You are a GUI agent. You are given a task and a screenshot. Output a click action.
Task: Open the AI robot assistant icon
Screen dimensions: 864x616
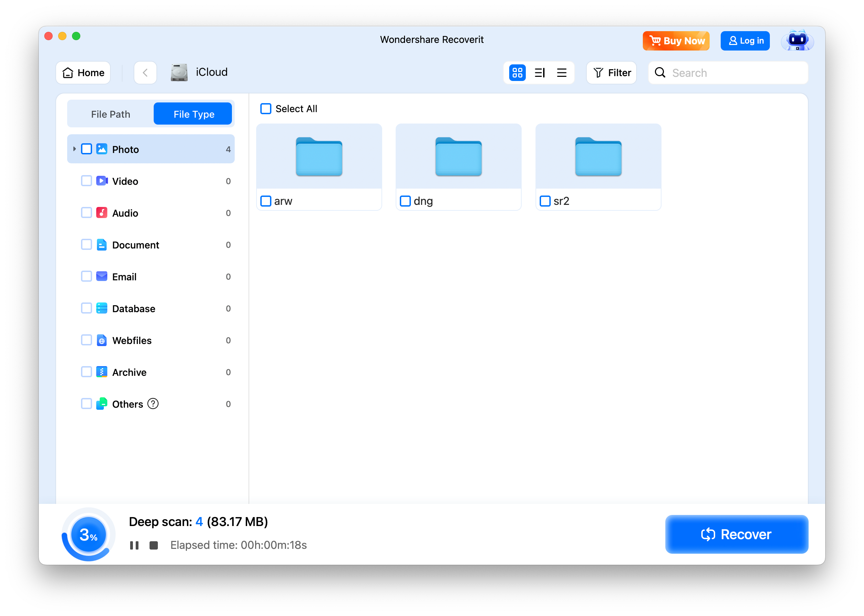pos(797,40)
